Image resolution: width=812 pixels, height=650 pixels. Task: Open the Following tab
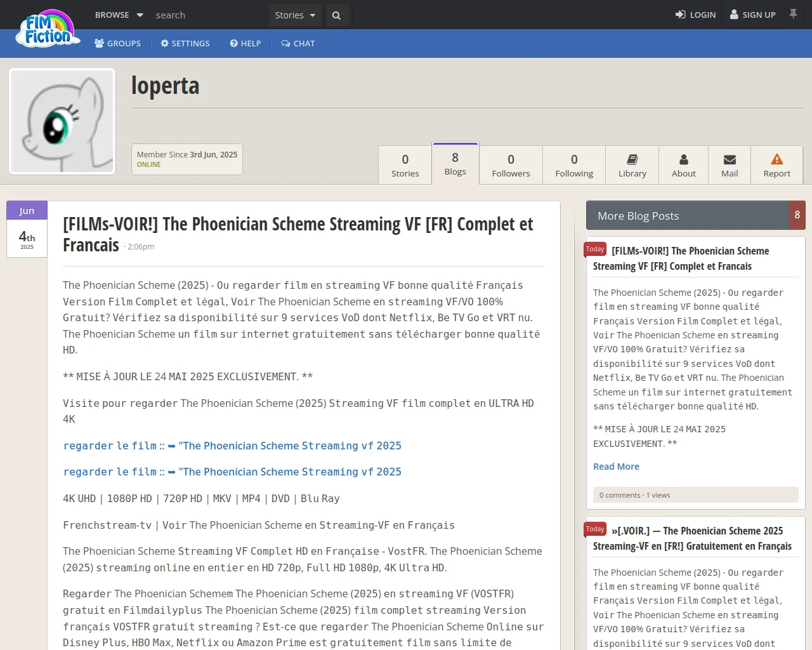pyautogui.click(x=574, y=165)
